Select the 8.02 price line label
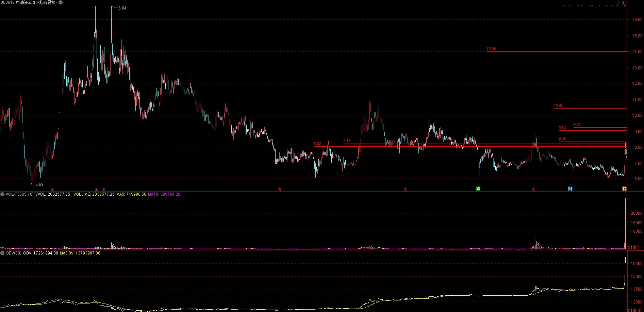 (x=317, y=144)
